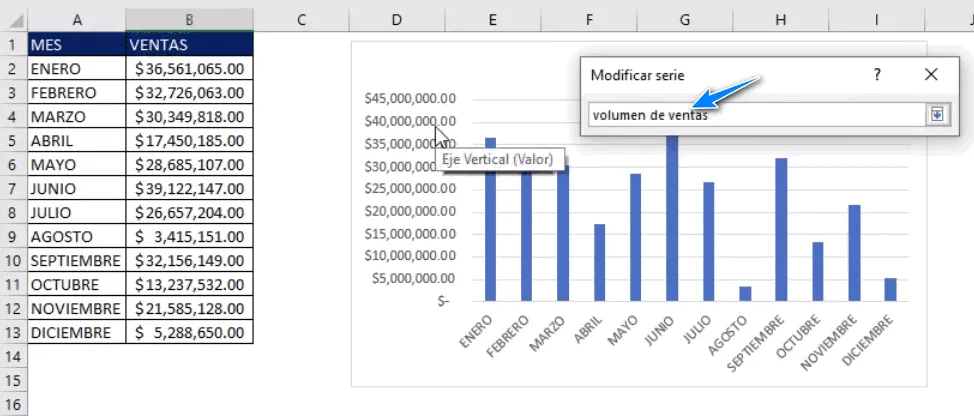Image resolution: width=974 pixels, height=416 pixels.
Task: Select the MES header cell
Action: click(77, 44)
